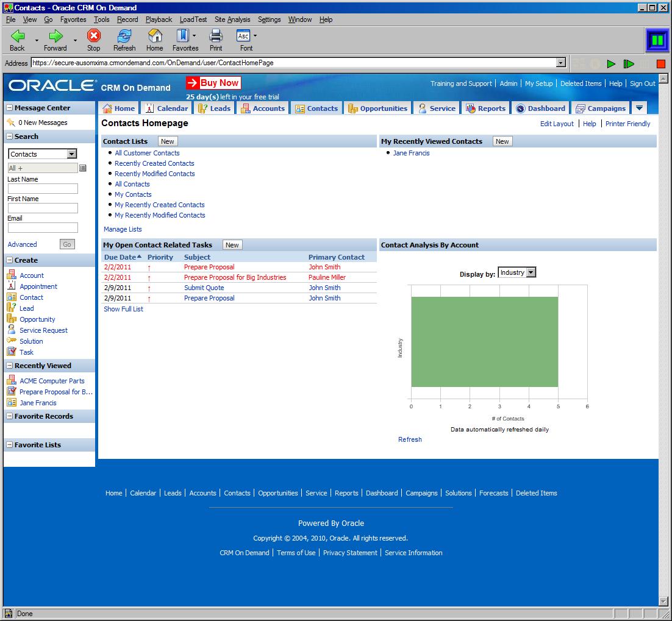Collapse the Message Center section

pyautogui.click(x=9, y=108)
